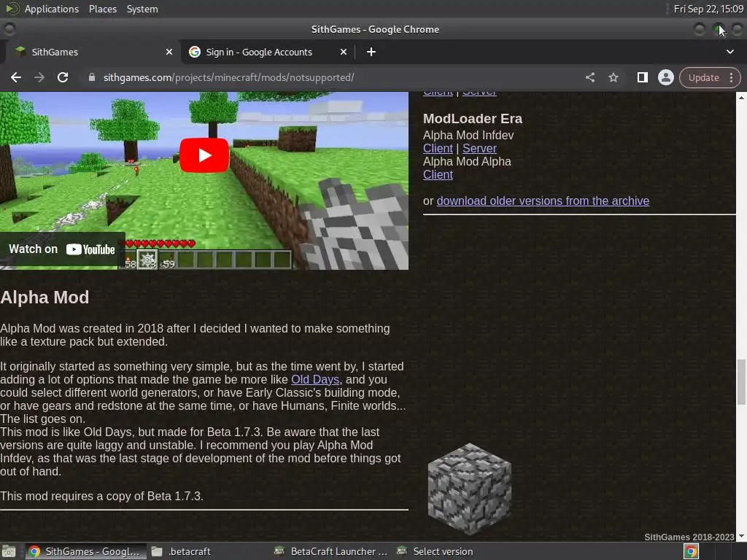The height and width of the screenshot is (560, 747).
Task: Open the Chrome profile avatar menu
Action: pyautogui.click(x=665, y=77)
